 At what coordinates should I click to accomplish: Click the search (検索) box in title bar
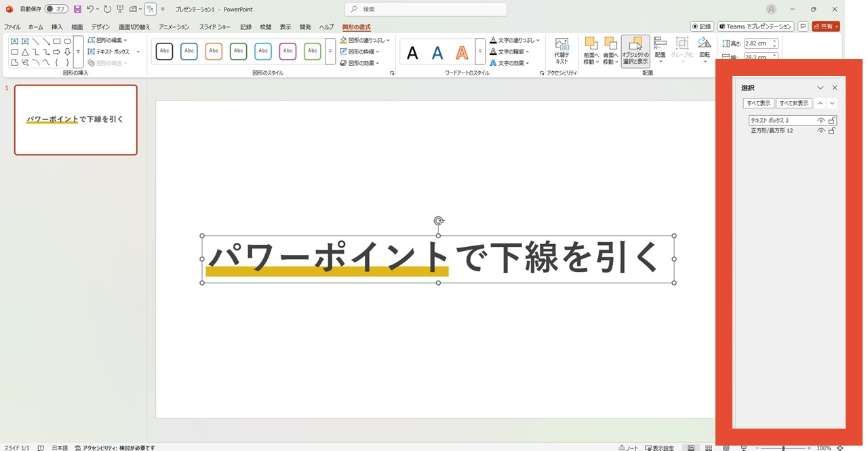pos(426,9)
